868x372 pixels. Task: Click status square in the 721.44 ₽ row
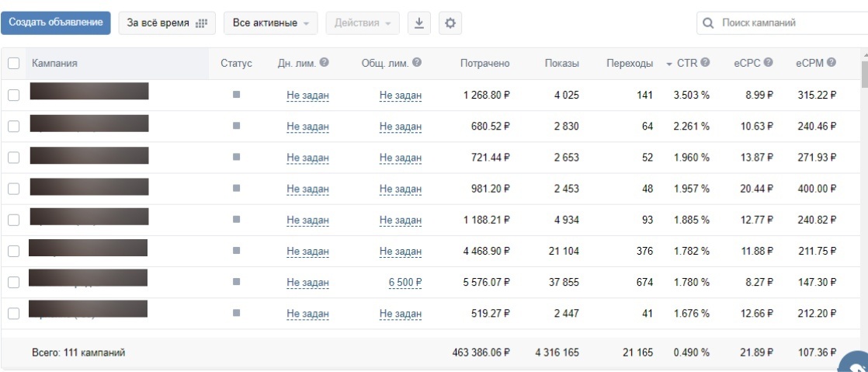[x=236, y=157]
